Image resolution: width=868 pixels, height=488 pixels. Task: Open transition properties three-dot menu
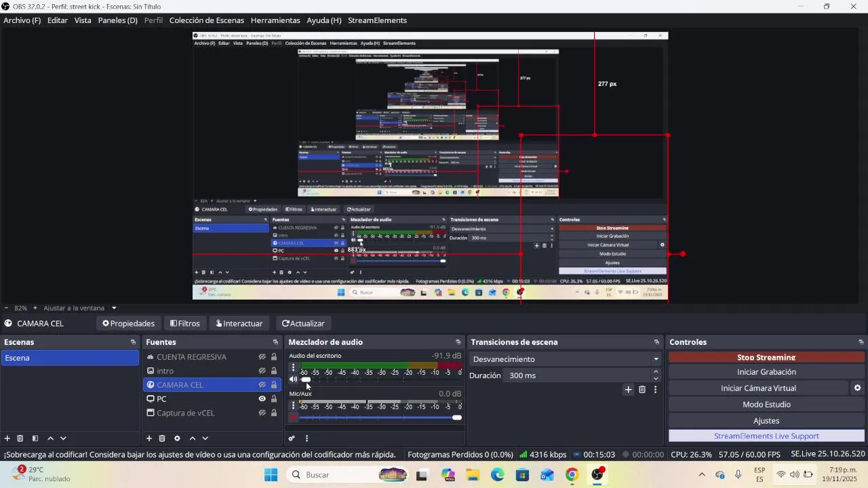pos(655,389)
